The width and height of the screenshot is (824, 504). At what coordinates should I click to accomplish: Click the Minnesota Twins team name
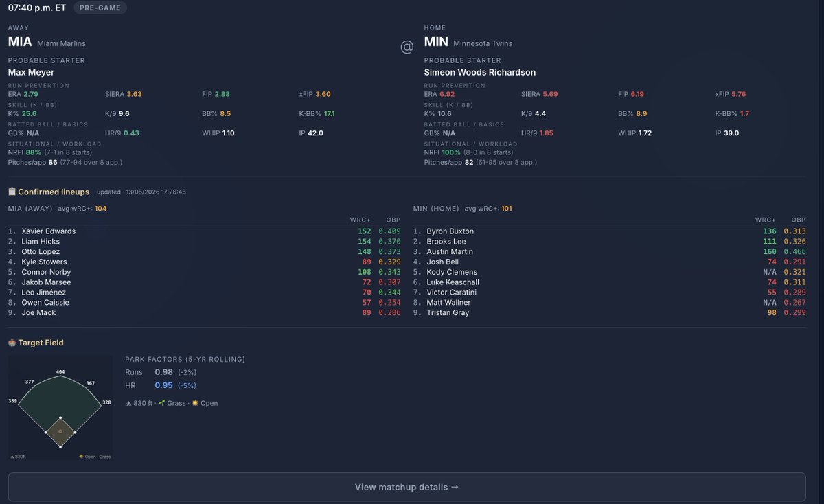483,43
